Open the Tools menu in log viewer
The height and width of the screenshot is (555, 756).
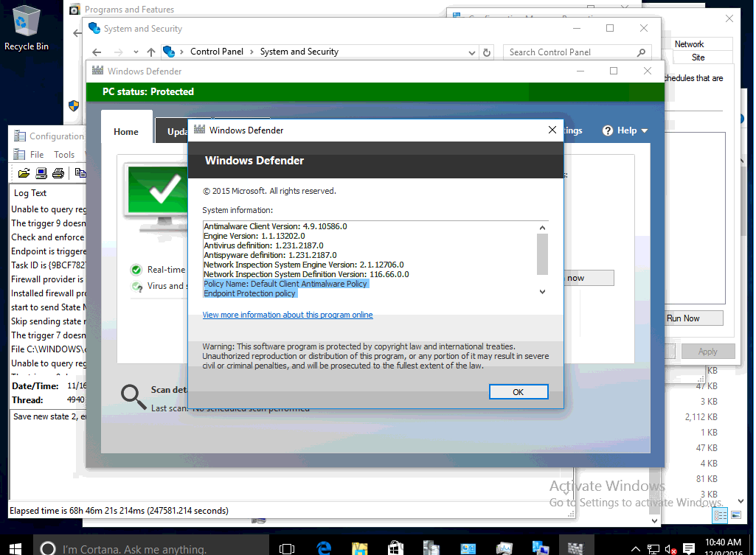coord(64,155)
